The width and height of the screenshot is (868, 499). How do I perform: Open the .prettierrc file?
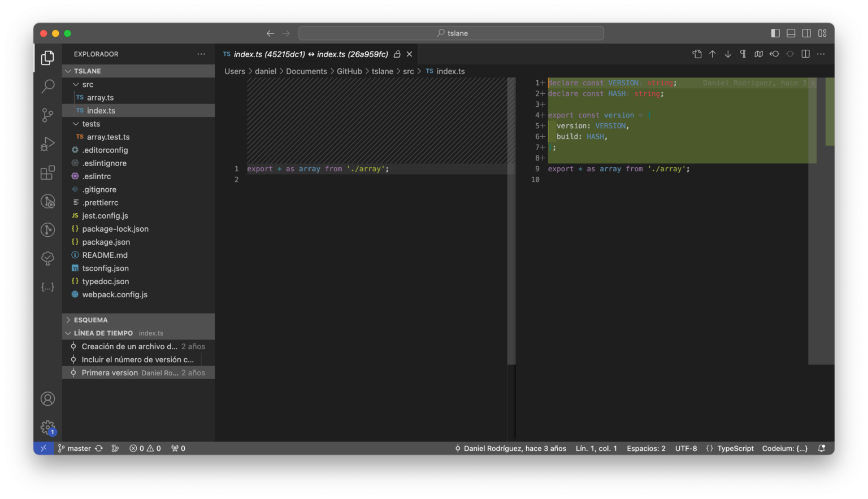(x=138, y=202)
